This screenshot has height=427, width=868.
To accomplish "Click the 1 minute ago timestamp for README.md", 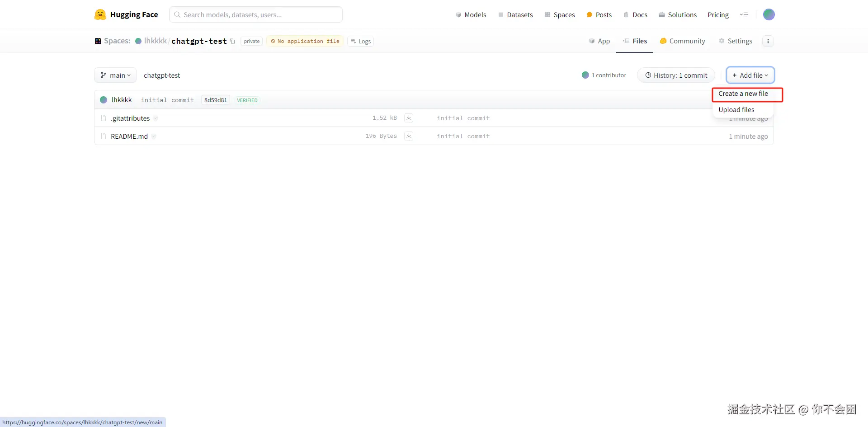I will click(748, 136).
